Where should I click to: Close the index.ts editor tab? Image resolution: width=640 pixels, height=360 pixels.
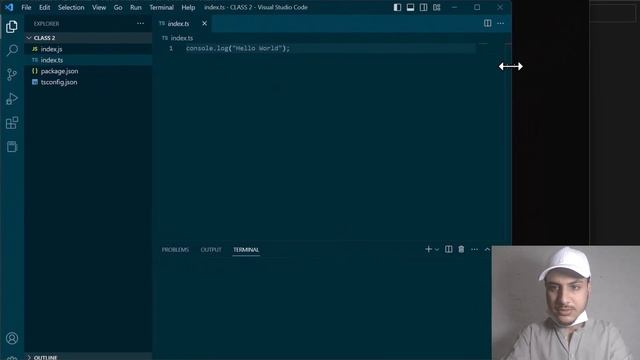(204, 23)
